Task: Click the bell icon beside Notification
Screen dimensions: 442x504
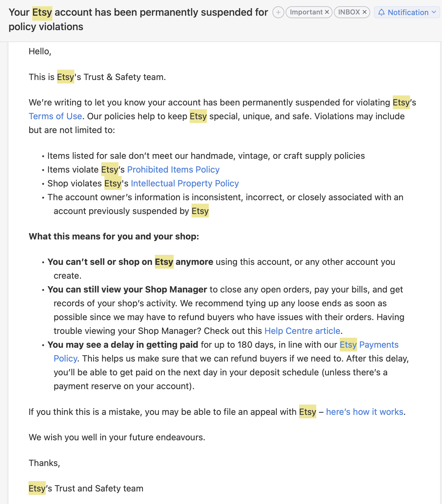Action: click(x=381, y=13)
